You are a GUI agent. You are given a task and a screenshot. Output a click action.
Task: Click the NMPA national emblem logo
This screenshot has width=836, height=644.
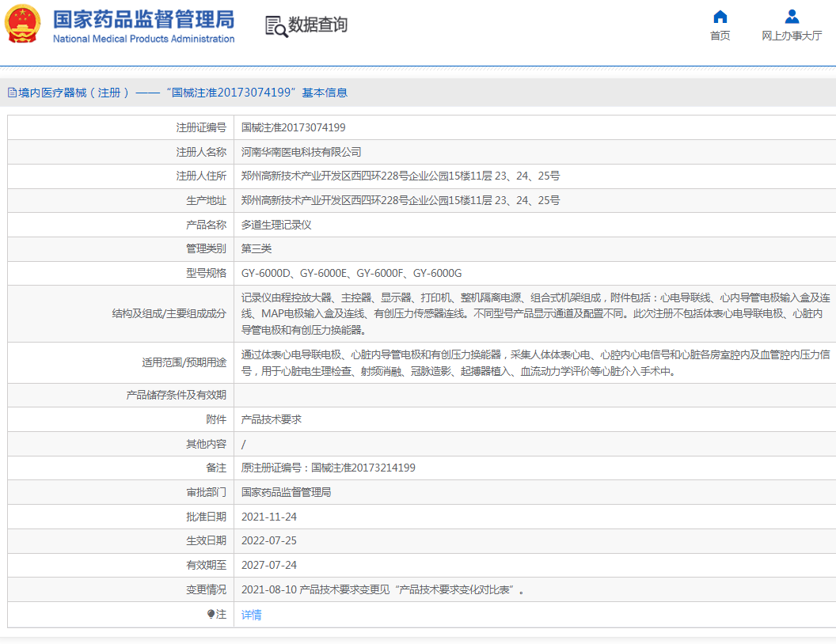[22, 25]
